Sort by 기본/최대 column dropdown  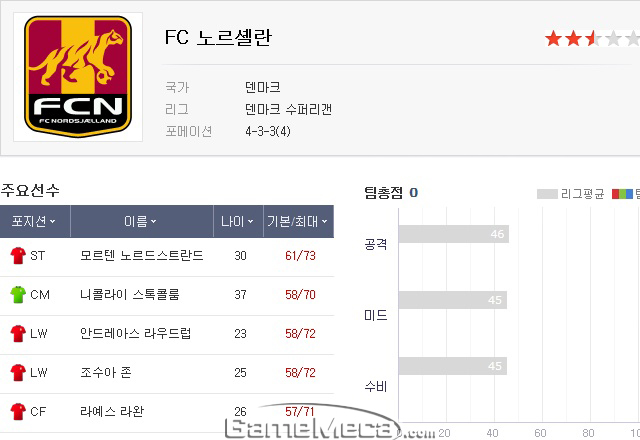pyautogui.click(x=298, y=221)
